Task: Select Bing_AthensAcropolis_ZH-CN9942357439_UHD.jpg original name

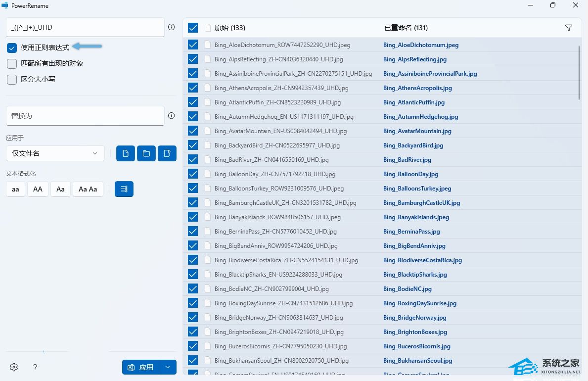Action: click(281, 88)
